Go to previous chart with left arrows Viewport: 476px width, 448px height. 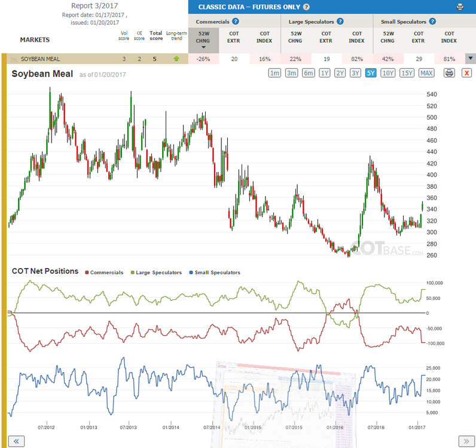[16, 441]
